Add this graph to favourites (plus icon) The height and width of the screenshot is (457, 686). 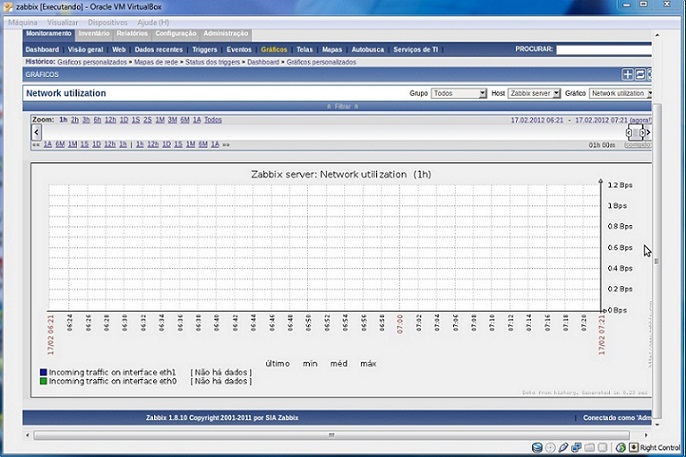pyautogui.click(x=627, y=75)
